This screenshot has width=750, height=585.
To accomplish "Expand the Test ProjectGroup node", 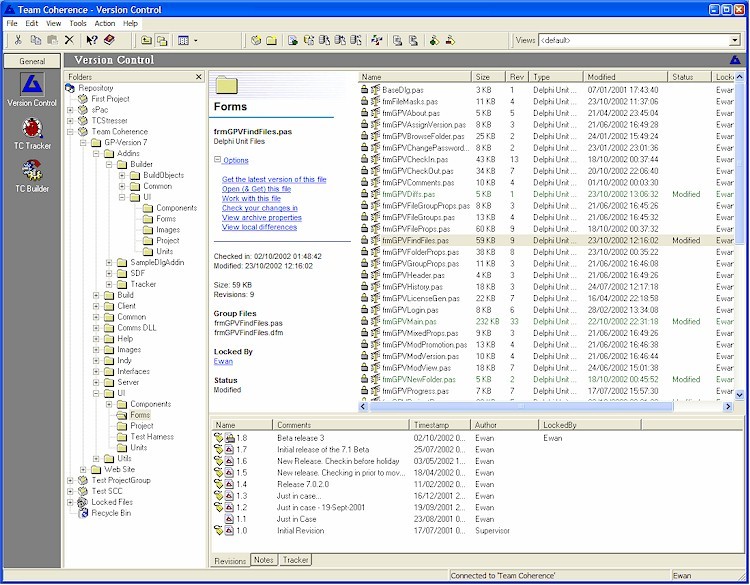I will (x=70, y=480).
